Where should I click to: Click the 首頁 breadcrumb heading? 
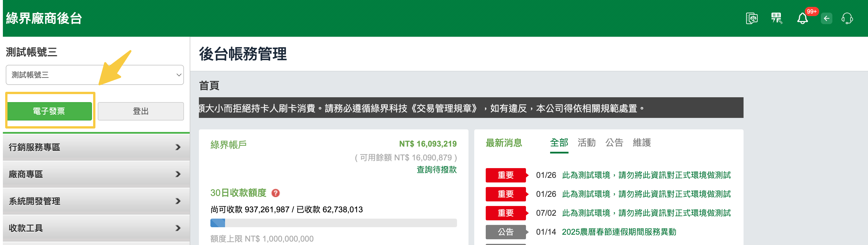209,85
